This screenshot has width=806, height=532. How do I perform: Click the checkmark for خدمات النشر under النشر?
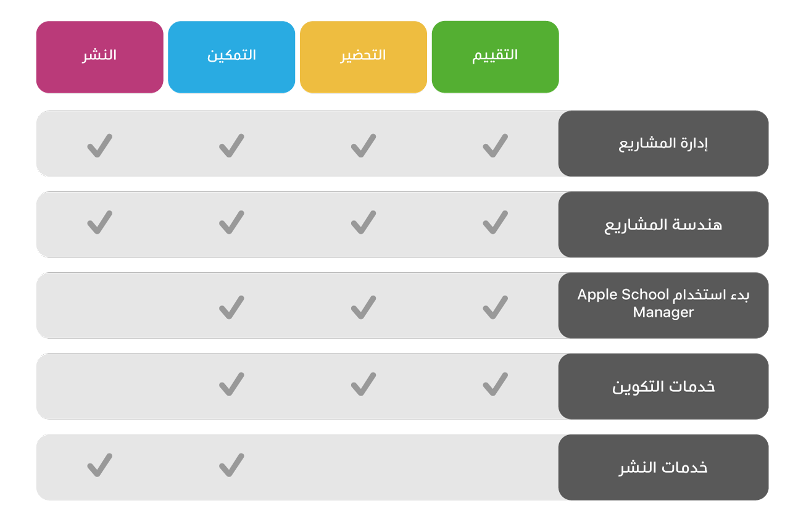pyautogui.click(x=99, y=465)
